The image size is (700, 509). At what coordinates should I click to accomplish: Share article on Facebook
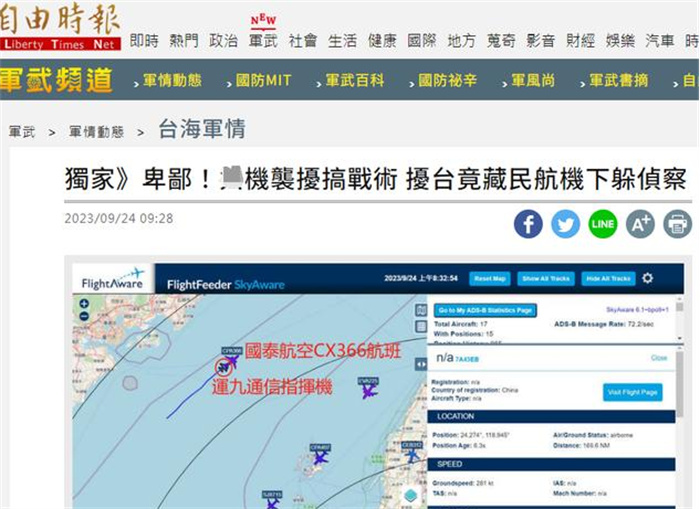(528, 224)
